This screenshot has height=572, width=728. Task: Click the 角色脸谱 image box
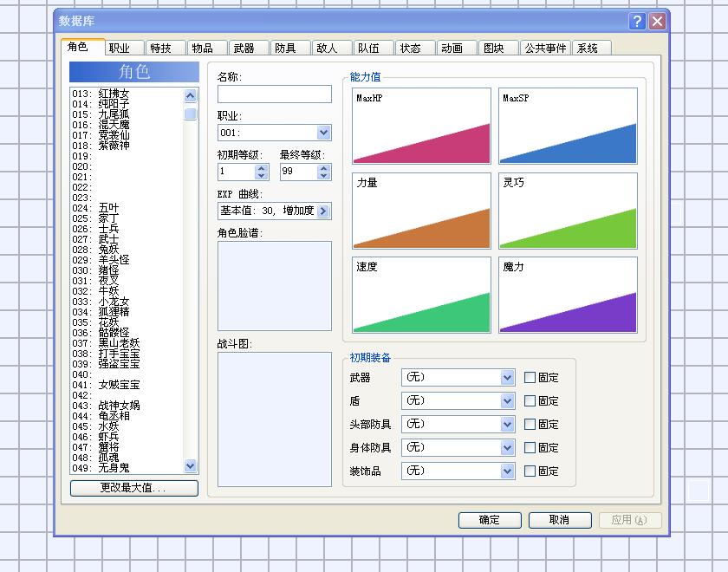(275, 285)
